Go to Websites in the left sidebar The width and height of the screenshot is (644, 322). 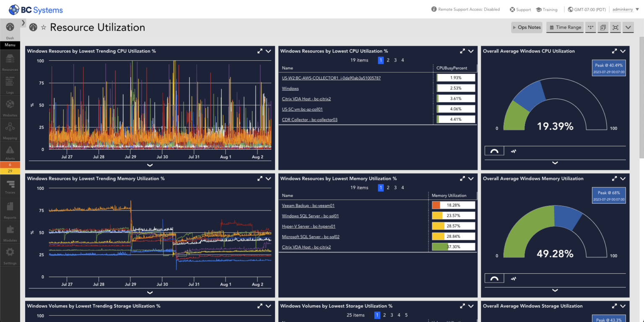point(10,106)
